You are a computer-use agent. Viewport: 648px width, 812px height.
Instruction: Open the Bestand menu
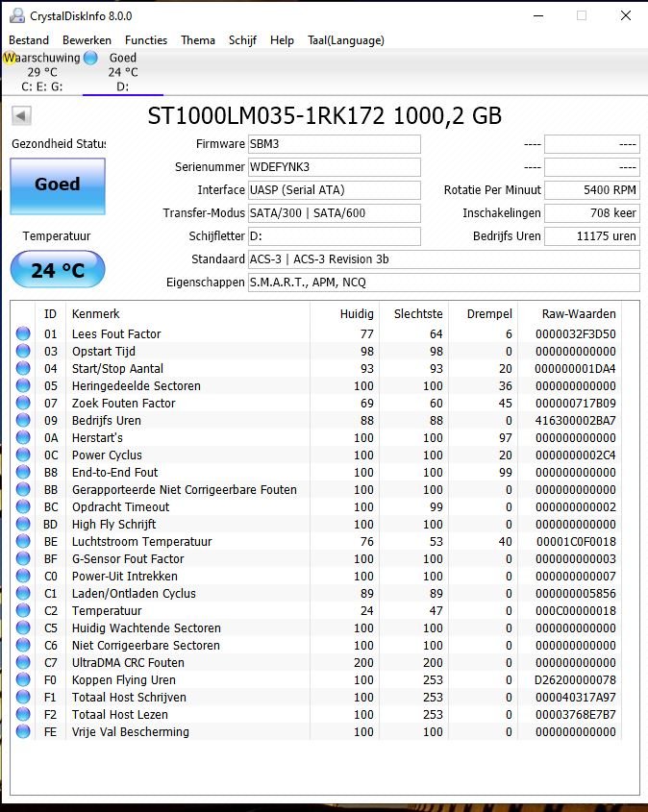pos(29,40)
